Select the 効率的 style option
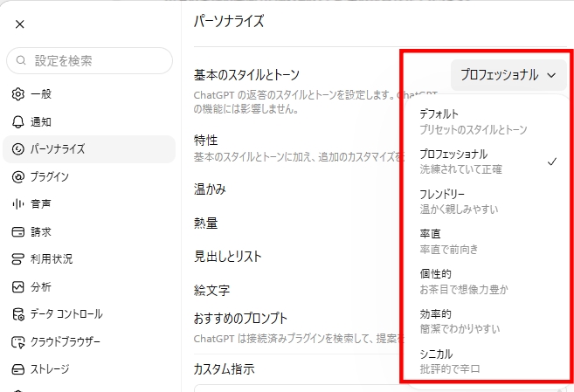This screenshot has width=574, height=392. click(x=488, y=321)
